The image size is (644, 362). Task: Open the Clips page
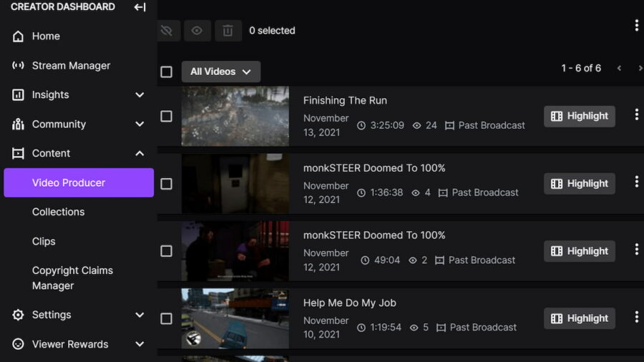[44, 241]
